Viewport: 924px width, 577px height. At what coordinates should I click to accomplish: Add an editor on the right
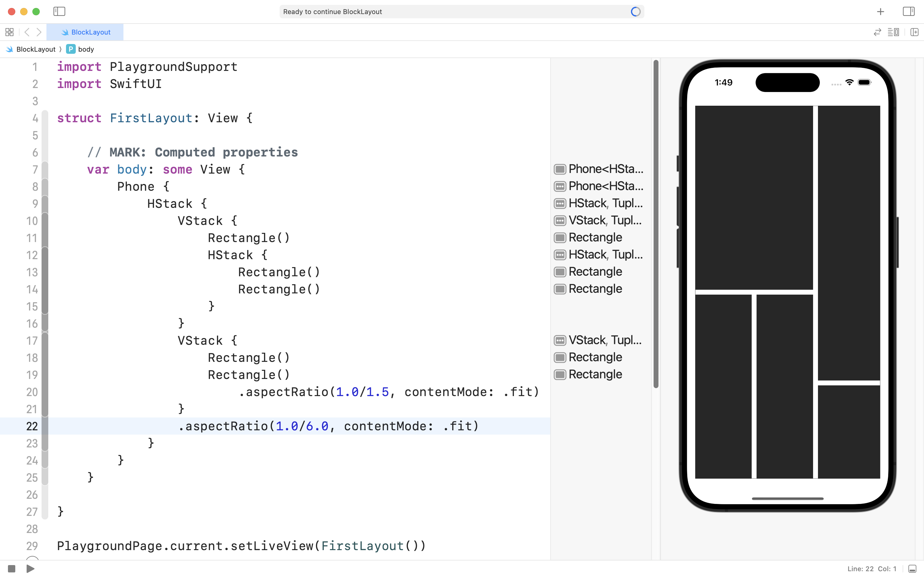pos(914,32)
